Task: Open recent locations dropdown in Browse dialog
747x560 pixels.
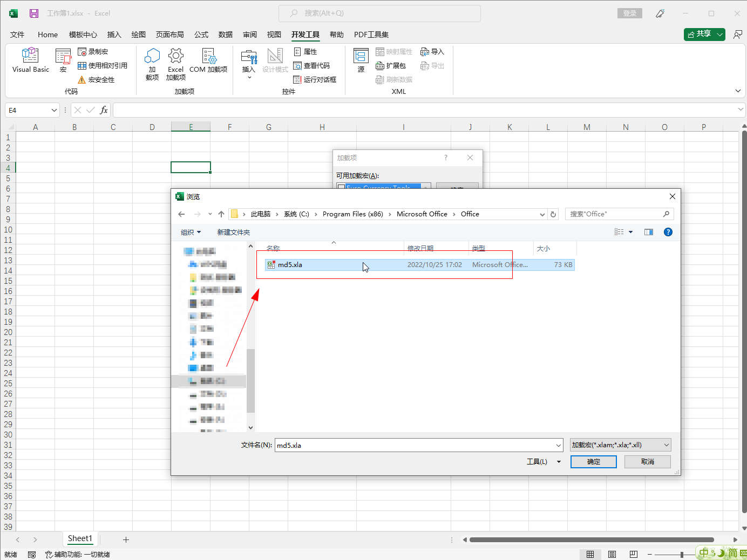Action: 210,214
